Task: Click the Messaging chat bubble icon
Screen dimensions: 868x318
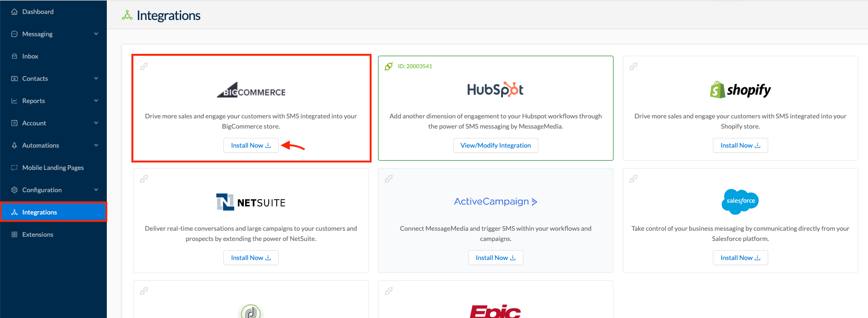Action: pos(14,34)
